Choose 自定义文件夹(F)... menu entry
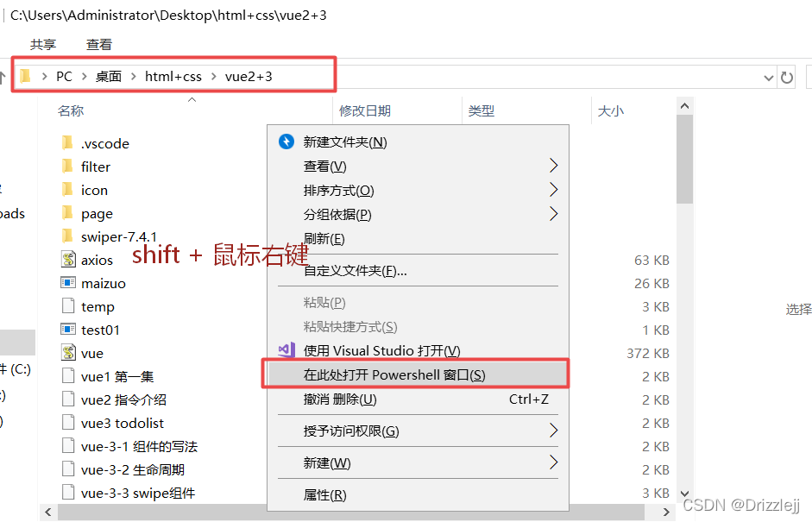The height and width of the screenshot is (522, 812). (418, 270)
